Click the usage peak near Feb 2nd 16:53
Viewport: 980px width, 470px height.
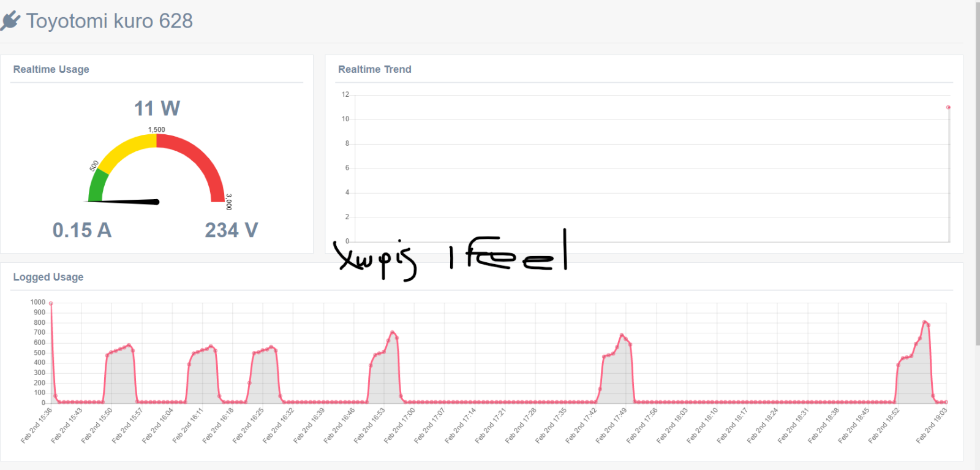(393, 333)
